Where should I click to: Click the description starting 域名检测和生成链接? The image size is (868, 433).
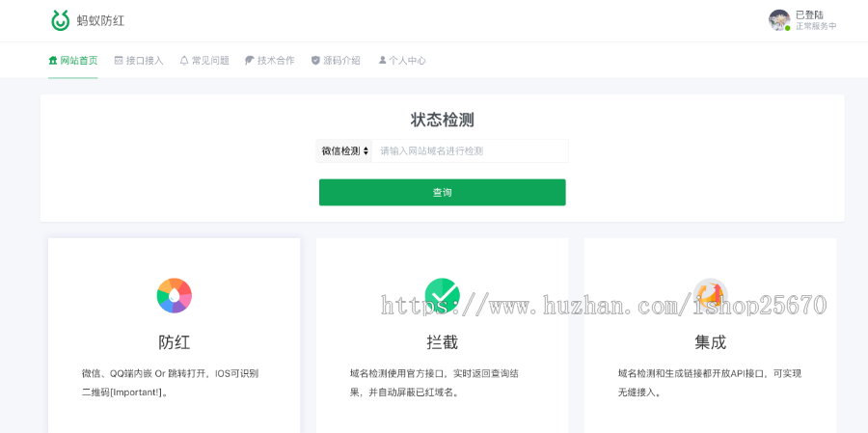pyautogui.click(x=710, y=383)
